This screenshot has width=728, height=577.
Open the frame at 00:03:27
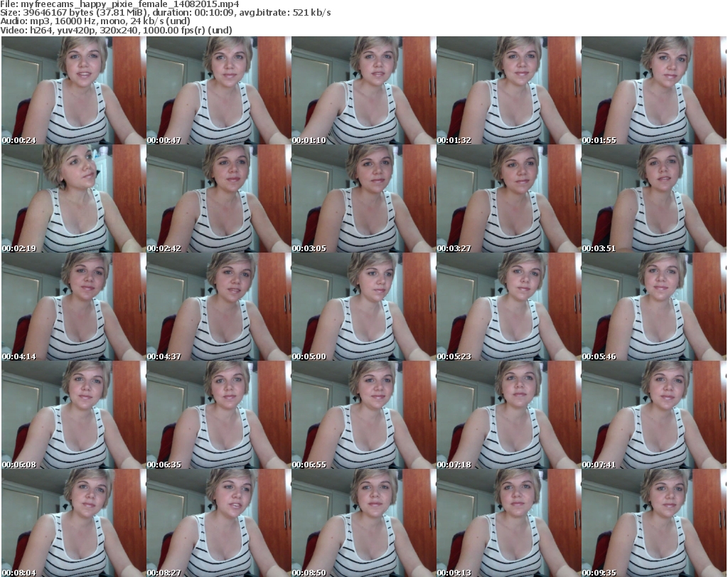(509, 198)
